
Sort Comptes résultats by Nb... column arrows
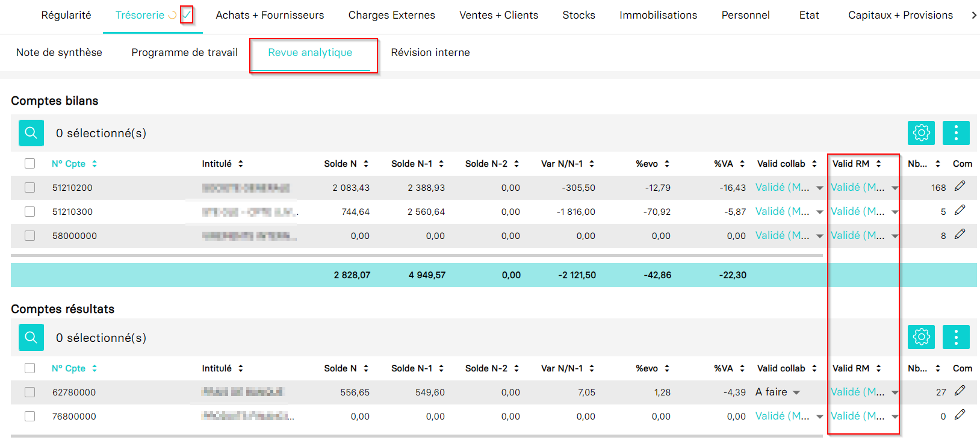(938, 368)
